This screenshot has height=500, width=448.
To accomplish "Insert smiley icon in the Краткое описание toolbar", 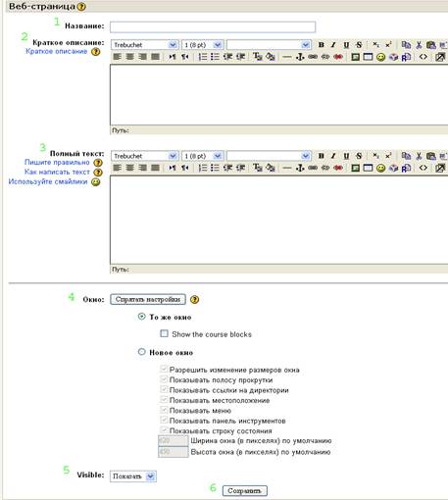I will tap(380, 57).
